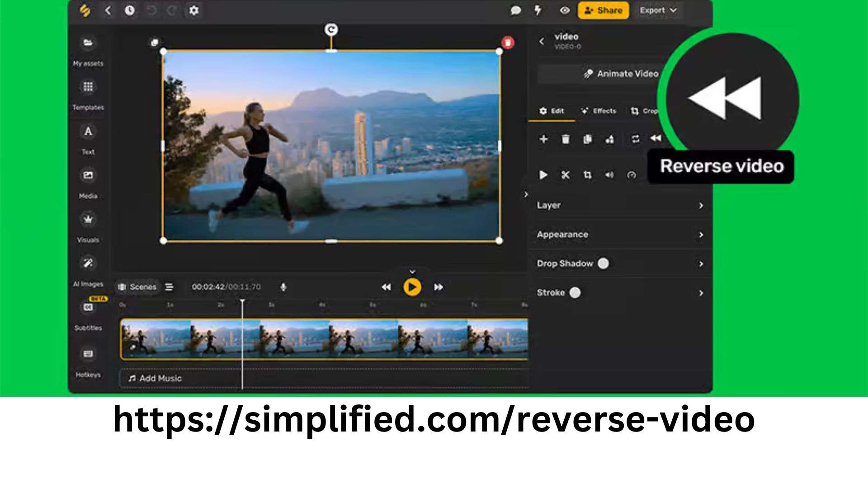This screenshot has height=488, width=868.
Task: Toggle the Stroke switch
Action: click(575, 293)
